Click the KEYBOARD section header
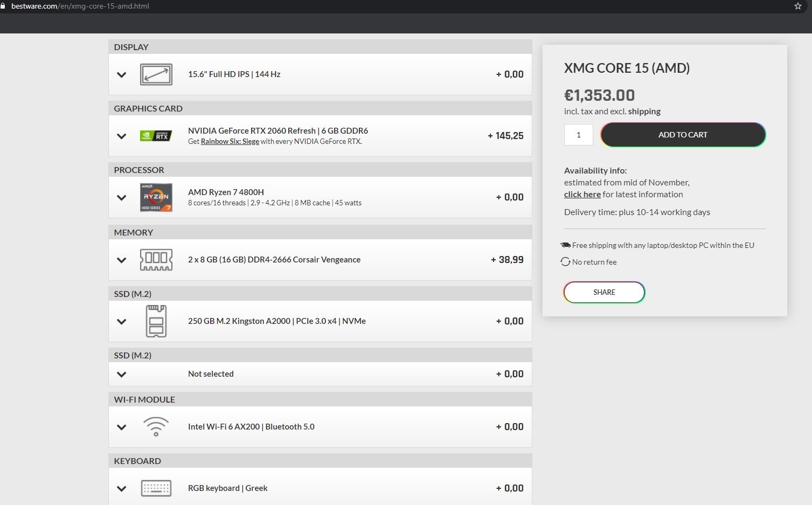 pyautogui.click(x=320, y=461)
